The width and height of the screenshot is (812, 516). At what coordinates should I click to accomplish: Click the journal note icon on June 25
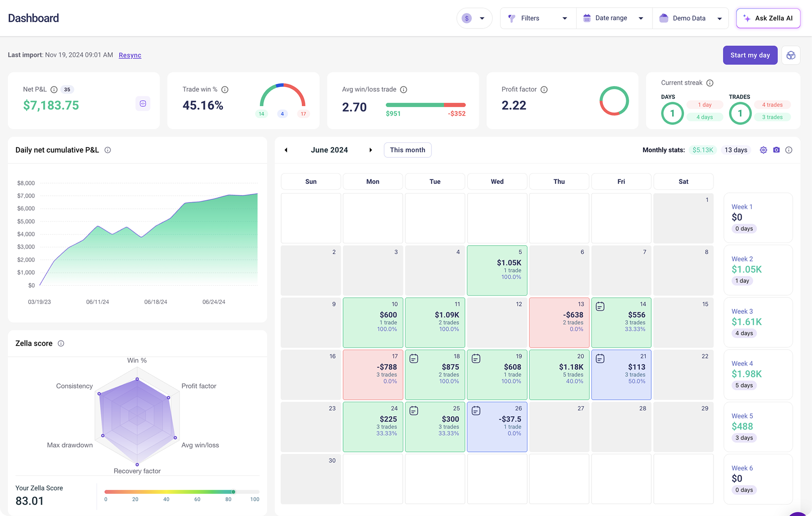pos(414,410)
